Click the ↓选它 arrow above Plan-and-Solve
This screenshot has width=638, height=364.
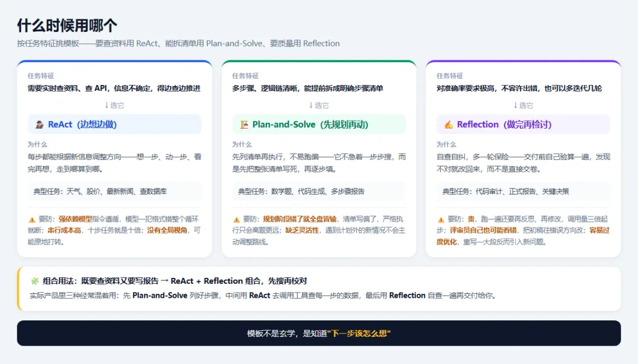pyautogui.click(x=318, y=105)
